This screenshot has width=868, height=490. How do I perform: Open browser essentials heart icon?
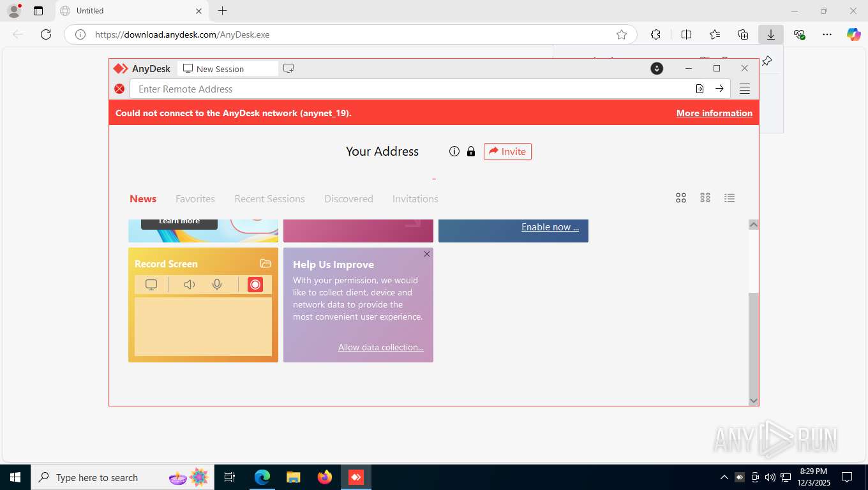[799, 34]
